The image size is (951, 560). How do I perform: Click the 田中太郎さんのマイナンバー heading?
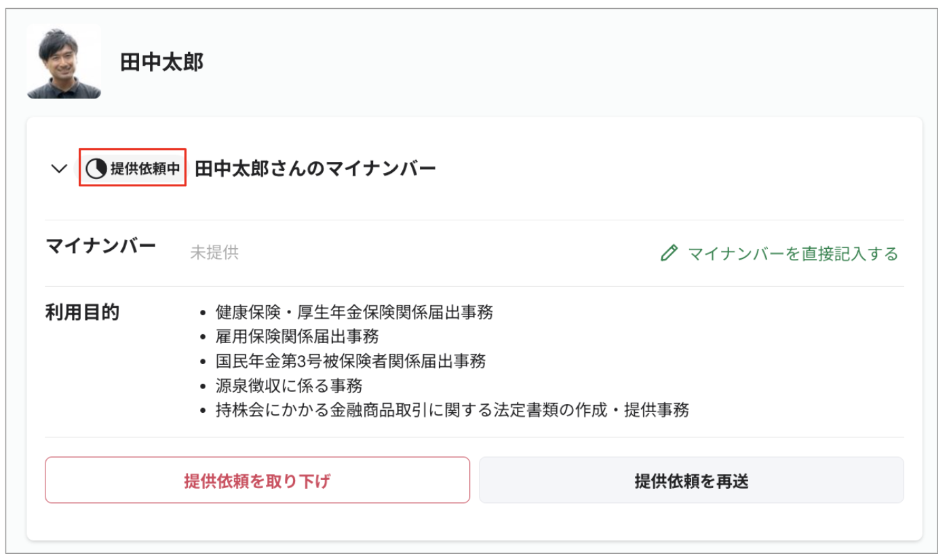pyautogui.click(x=315, y=168)
